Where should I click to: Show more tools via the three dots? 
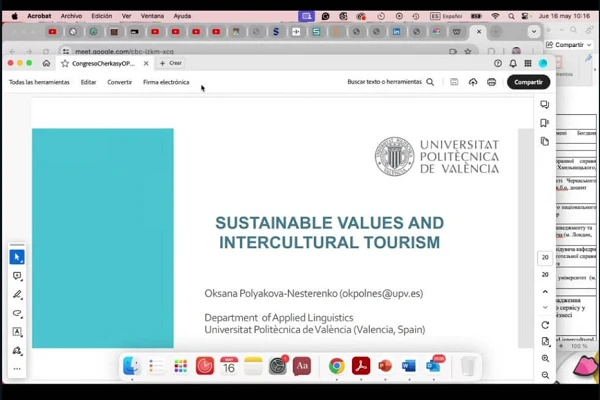[17, 369]
